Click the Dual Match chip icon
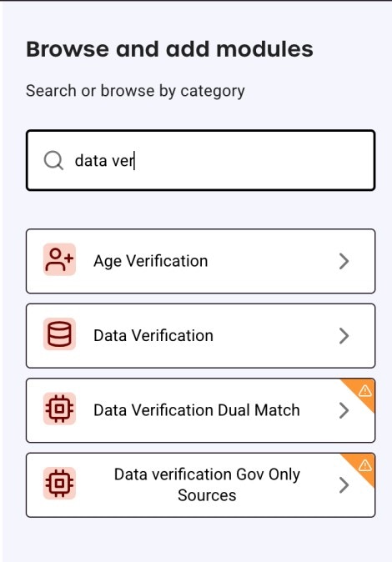The height and width of the screenshot is (562, 392). tap(59, 409)
